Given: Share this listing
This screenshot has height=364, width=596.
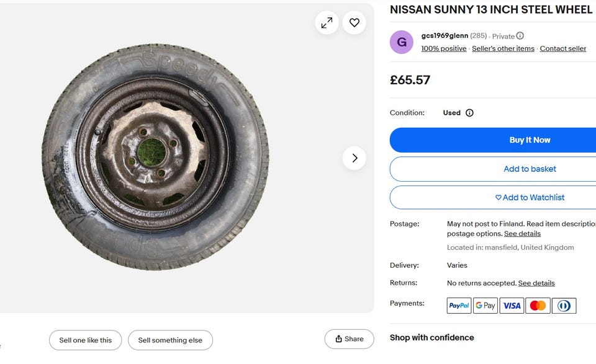Looking at the screenshot, I should 349,339.
